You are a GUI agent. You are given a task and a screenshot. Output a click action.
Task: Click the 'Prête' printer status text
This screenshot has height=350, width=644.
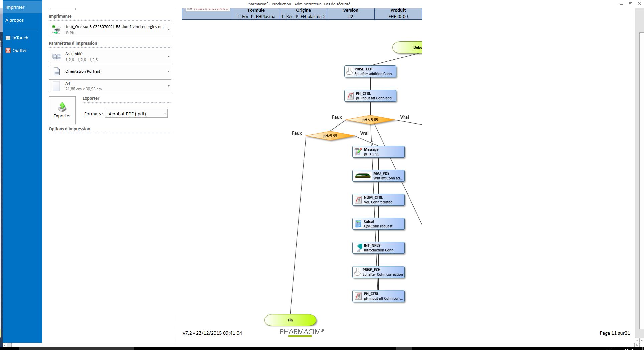point(71,33)
